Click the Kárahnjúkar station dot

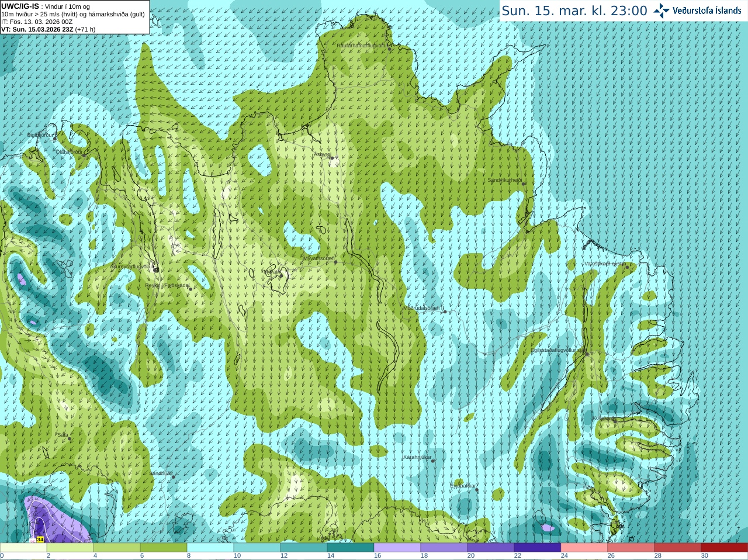tap(433, 461)
